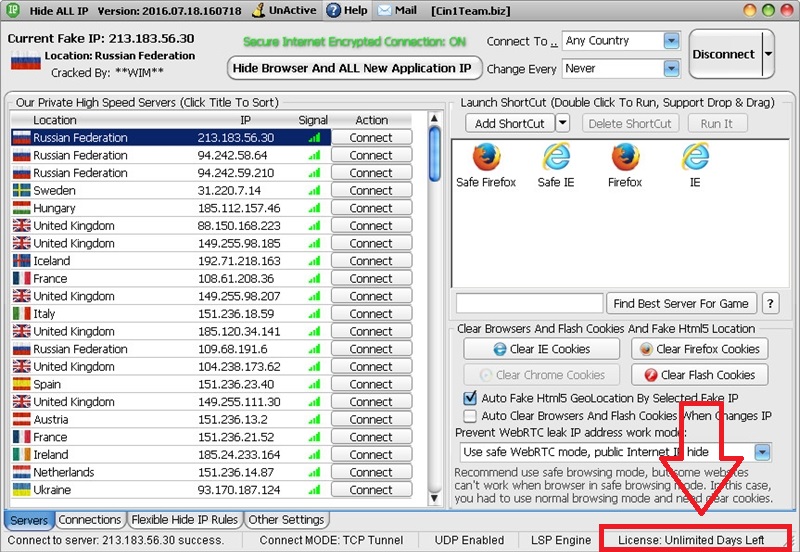
Task: Click the Ireland flag icon in server list
Action: point(21,455)
